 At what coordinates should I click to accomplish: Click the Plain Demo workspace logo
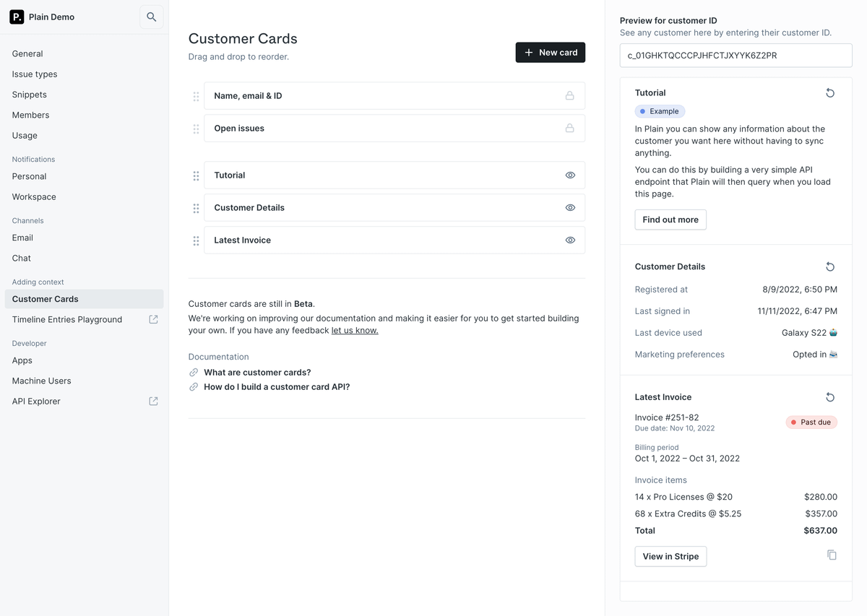pyautogui.click(x=17, y=17)
